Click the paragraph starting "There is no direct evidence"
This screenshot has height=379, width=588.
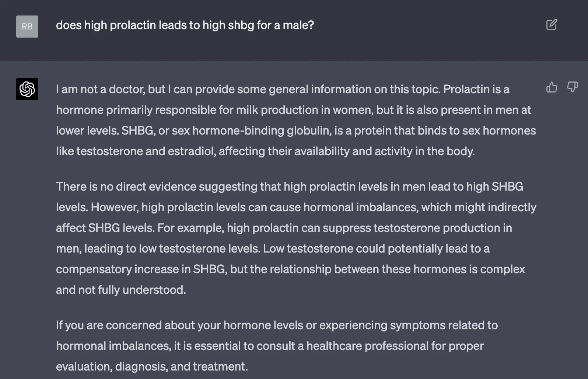click(296, 238)
